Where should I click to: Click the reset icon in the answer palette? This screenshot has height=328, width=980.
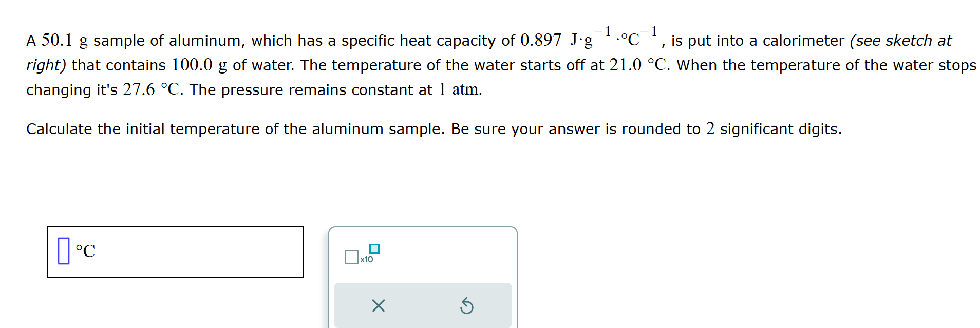tap(466, 305)
